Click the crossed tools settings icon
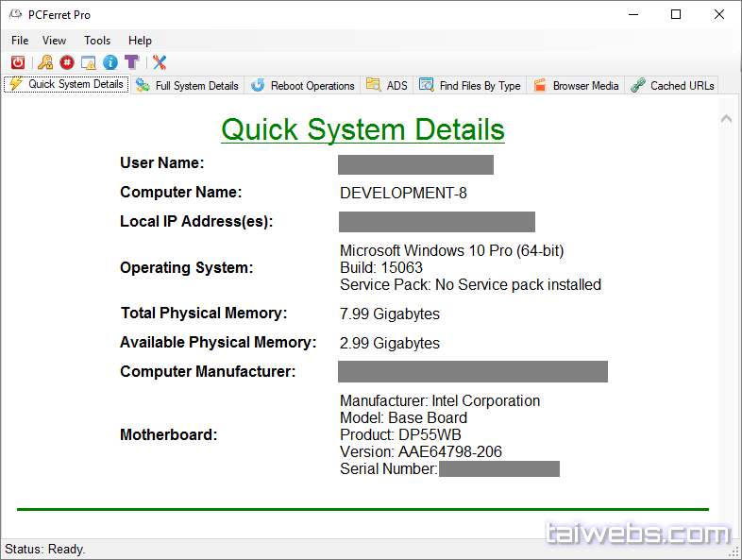742x560 pixels. [x=160, y=62]
